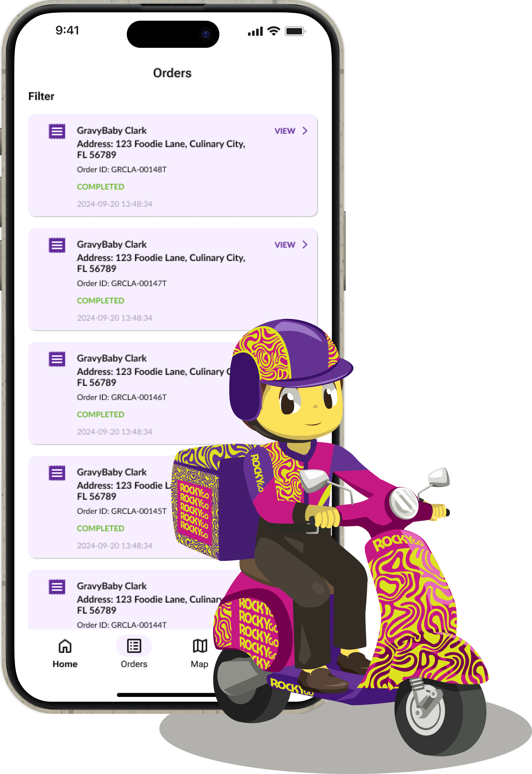Image resolution: width=532 pixels, height=774 pixels.
Task: Tap the Orders page title
Action: pos(172,73)
